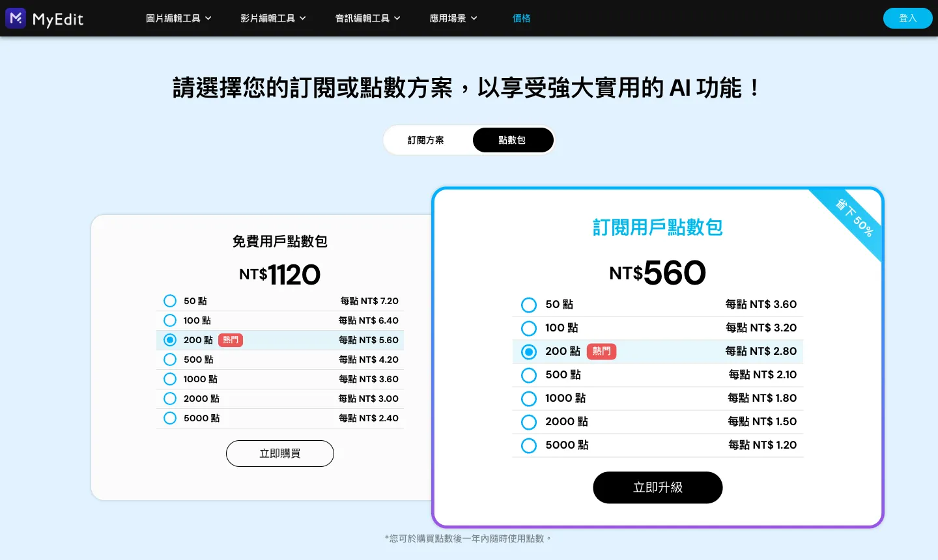The width and height of the screenshot is (938, 560).
Task: Click the 每點 NT$ 1.20 price text
Action: coord(763,445)
